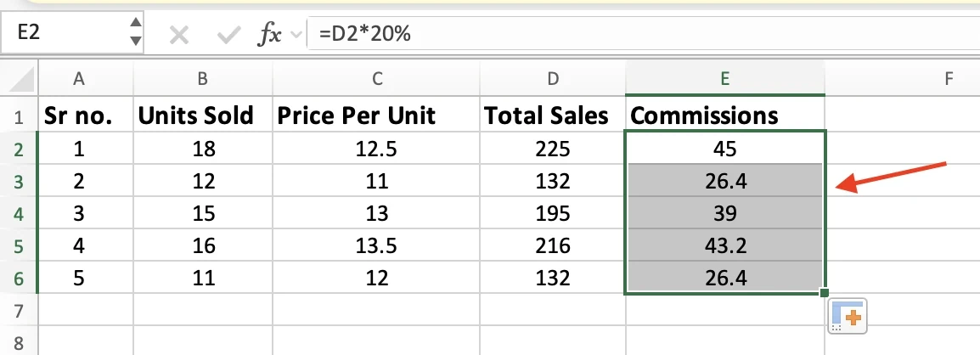The width and height of the screenshot is (980, 355).
Task: Select the 'Units Sold' header cell
Action: 202,116
